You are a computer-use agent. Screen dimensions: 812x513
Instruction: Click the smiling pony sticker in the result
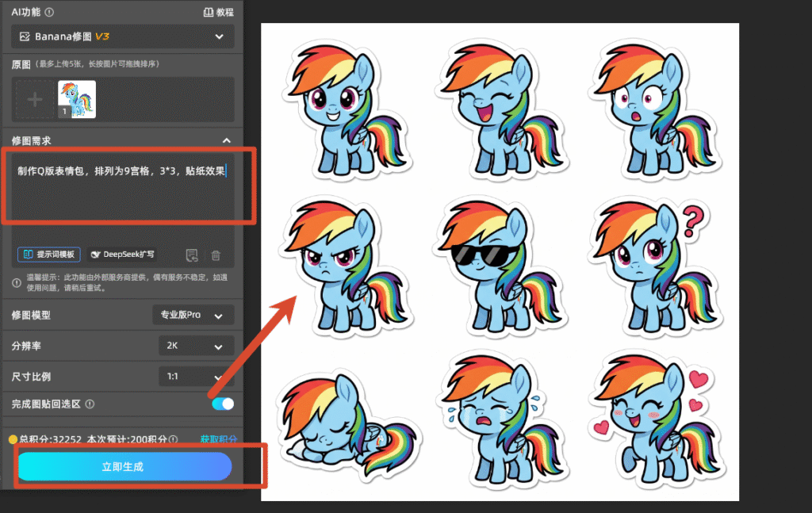(x=346, y=109)
